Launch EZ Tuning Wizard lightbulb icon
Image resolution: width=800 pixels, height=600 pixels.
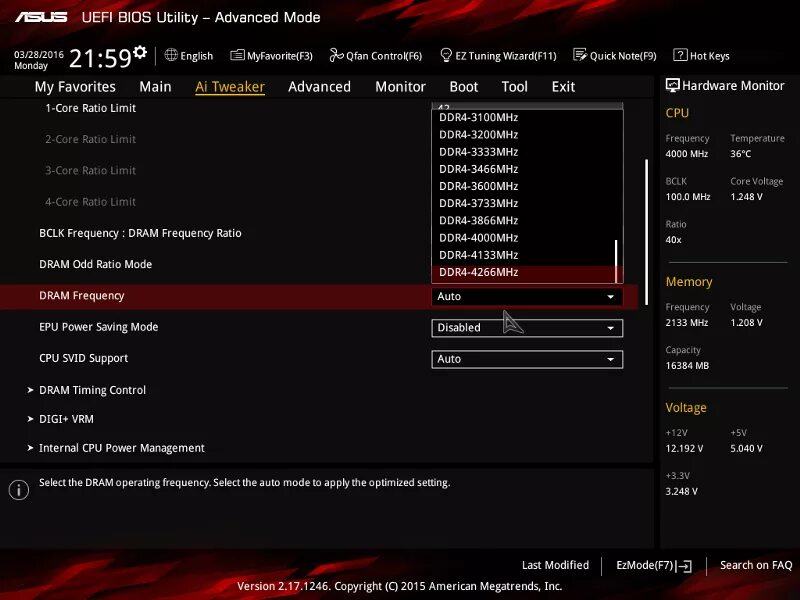[446, 55]
